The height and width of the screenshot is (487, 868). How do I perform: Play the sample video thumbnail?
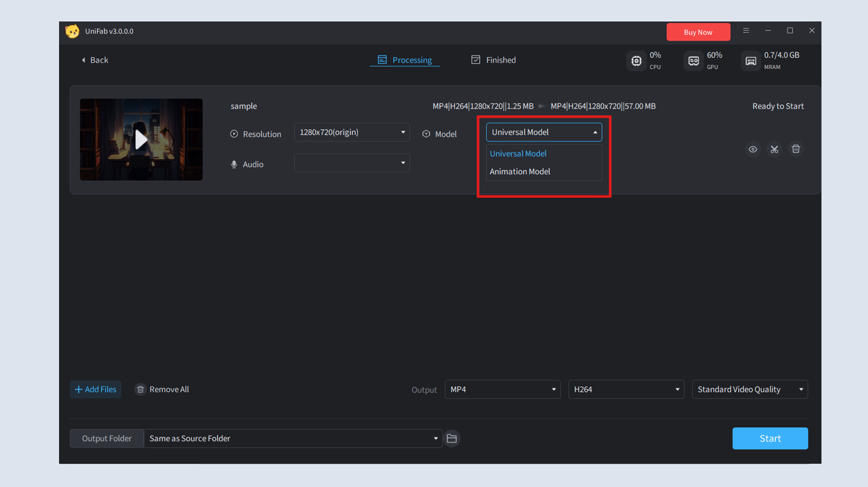tap(141, 139)
